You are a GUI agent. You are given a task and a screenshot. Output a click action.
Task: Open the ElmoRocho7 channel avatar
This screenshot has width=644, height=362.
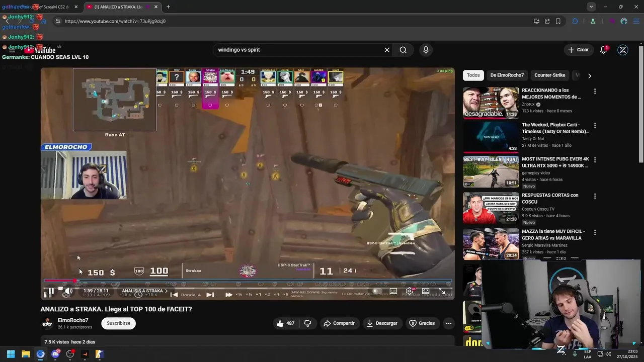coord(47,323)
